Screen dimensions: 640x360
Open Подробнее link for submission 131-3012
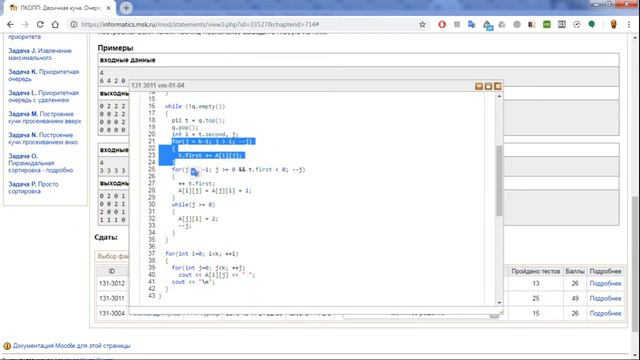coord(605,283)
